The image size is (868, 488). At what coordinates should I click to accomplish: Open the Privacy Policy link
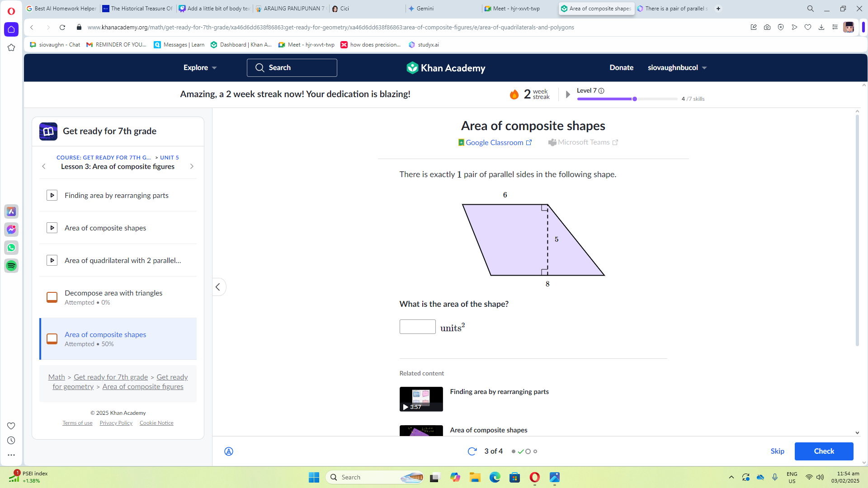click(x=116, y=423)
